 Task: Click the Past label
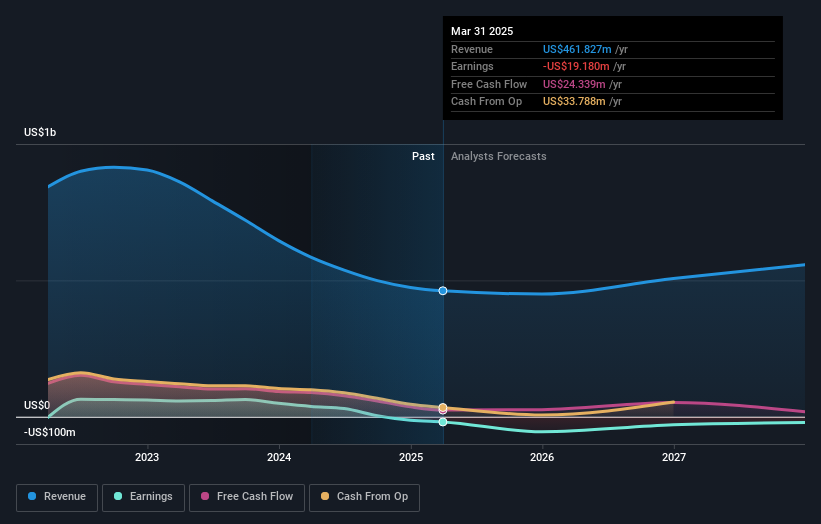(423, 156)
